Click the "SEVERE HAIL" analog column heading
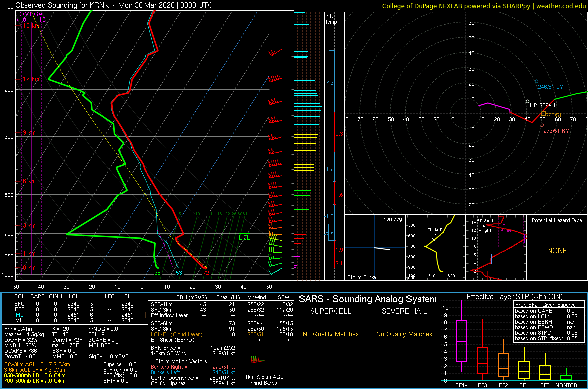588x389 pixels. point(404,311)
